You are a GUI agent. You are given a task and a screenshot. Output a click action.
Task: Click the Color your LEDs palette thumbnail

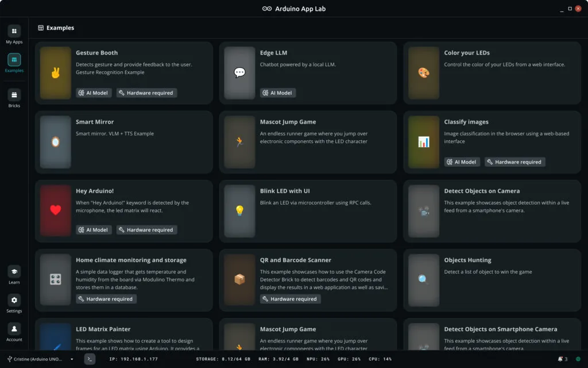424,73
